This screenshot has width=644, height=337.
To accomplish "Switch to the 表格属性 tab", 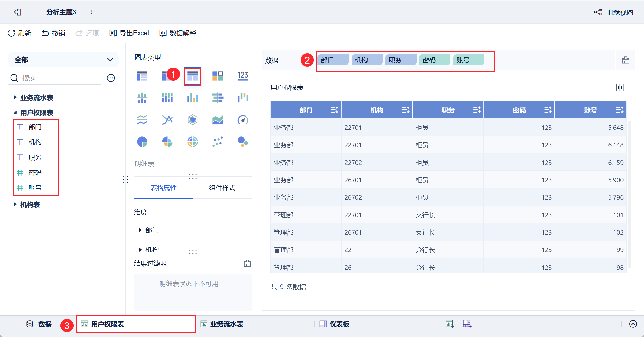I will [163, 188].
